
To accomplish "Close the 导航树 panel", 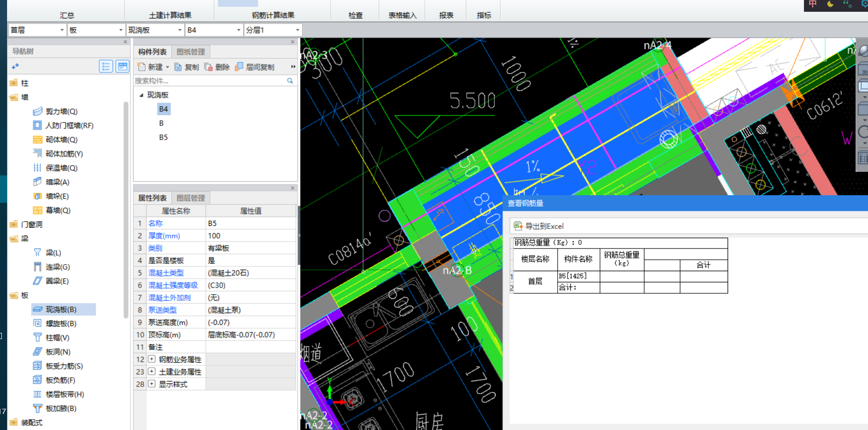I will 125,42.
